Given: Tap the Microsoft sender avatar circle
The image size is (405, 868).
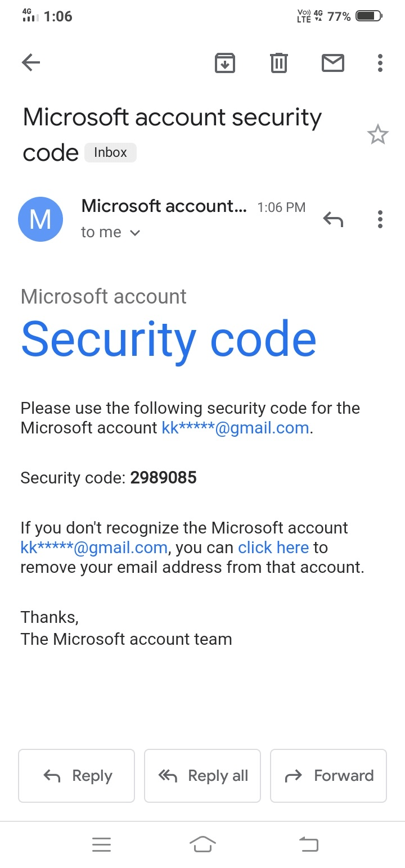Looking at the screenshot, I should (x=40, y=219).
